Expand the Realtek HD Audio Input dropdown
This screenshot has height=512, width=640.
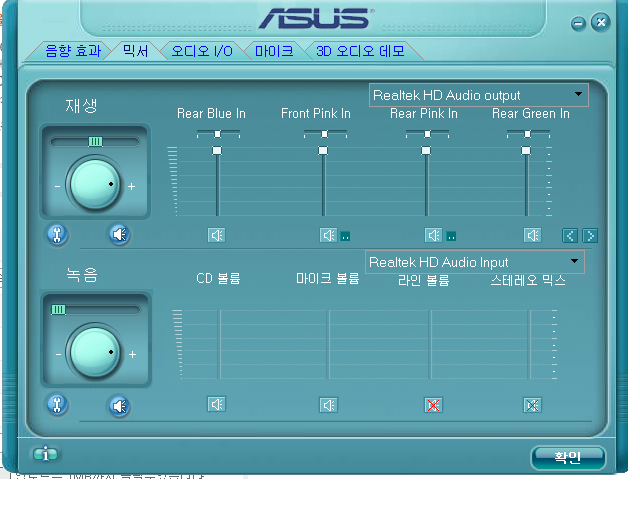[474, 262]
